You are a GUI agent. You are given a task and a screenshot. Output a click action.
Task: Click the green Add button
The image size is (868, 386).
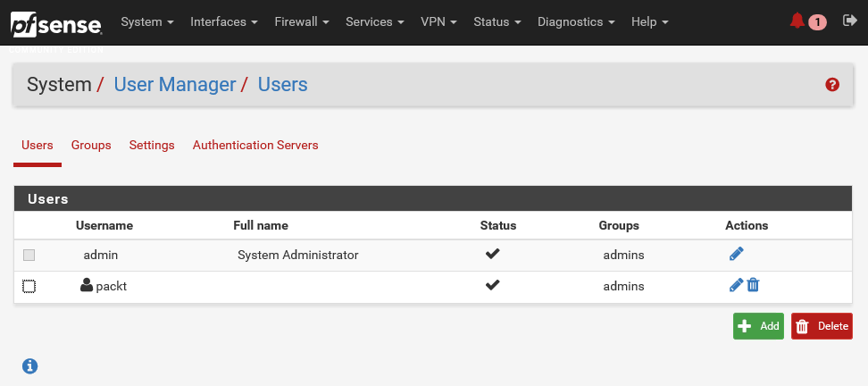click(x=758, y=326)
